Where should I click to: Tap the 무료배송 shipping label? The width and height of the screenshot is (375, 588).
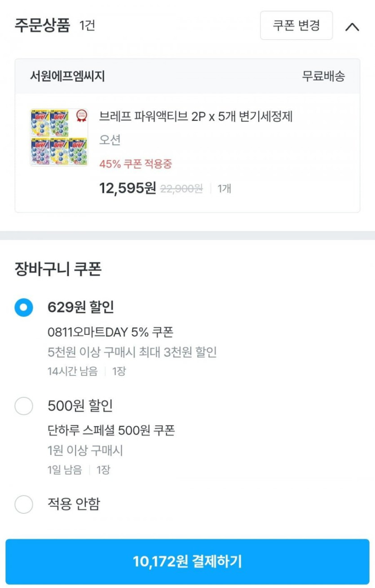click(x=323, y=76)
